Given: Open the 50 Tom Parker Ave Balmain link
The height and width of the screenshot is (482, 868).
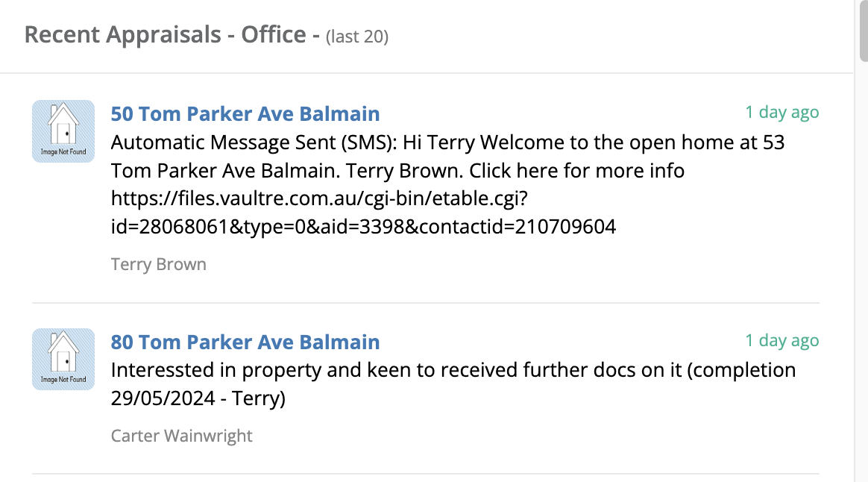Looking at the screenshot, I should 245,113.
